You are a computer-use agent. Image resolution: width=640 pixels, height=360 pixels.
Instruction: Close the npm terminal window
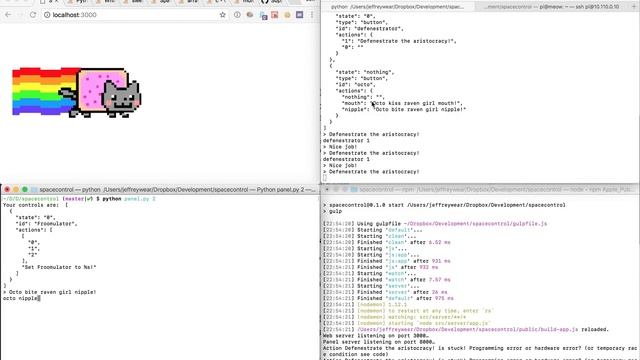(327, 189)
